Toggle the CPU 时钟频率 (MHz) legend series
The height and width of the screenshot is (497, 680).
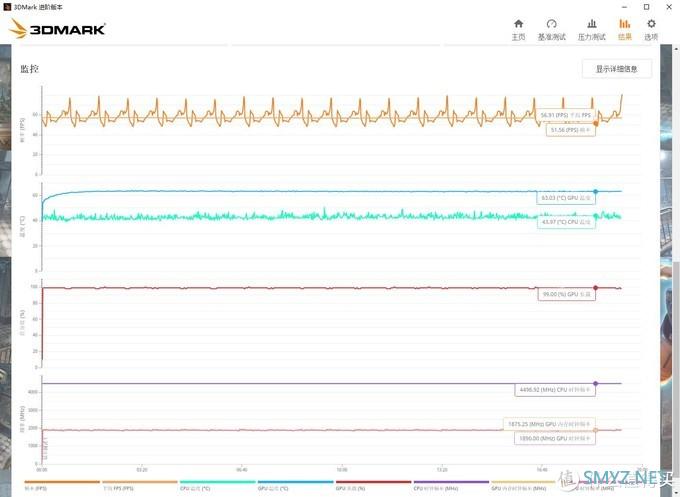(x=451, y=485)
